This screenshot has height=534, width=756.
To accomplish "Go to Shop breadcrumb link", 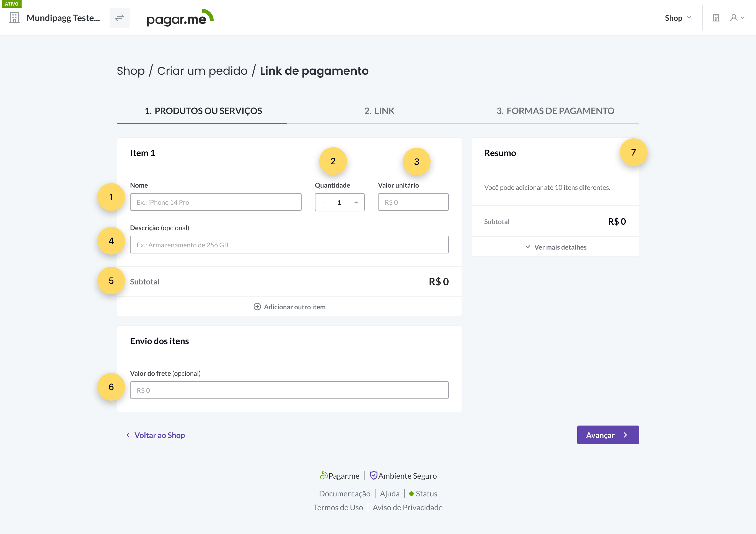I will pyautogui.click(x=131, y=71).
